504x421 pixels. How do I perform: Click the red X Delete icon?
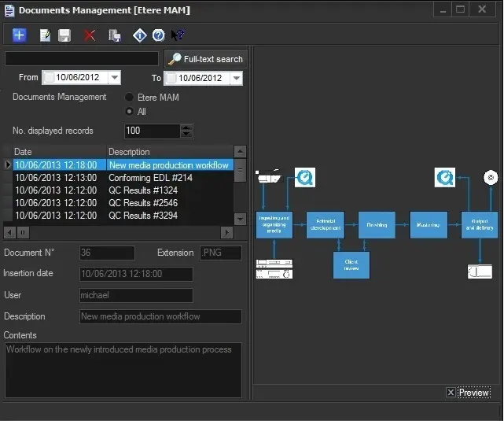coord(90,35)
